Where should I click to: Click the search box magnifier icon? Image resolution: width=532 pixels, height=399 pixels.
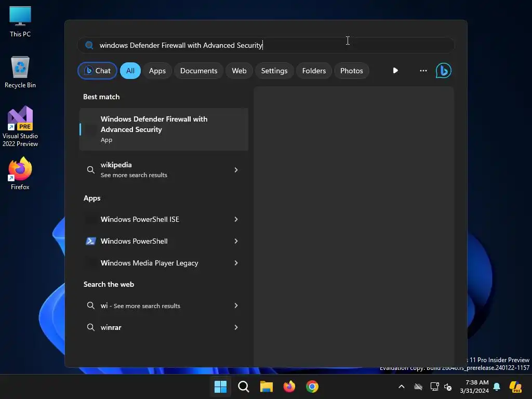[x=89, y=45]
